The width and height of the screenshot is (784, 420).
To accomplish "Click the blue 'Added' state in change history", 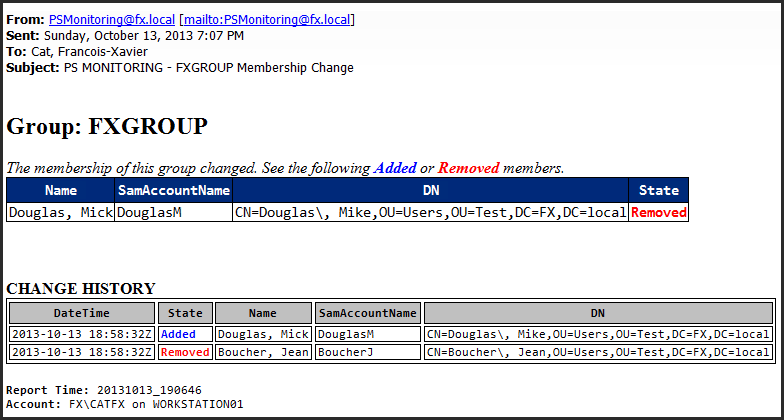I will point(186,334).
